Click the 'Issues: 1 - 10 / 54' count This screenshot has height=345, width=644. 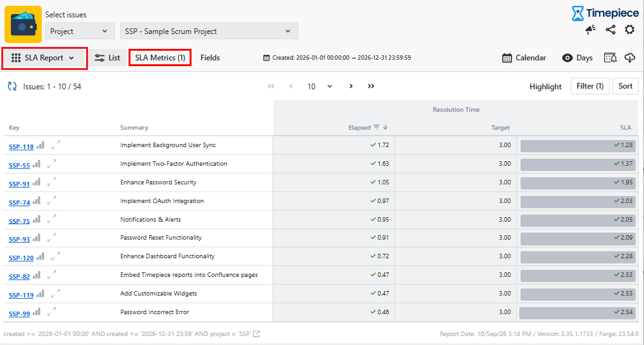52,87
